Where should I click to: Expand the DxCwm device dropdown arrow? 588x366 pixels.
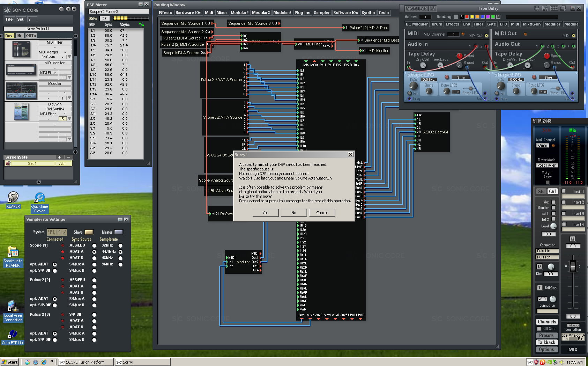coord(69,118)
